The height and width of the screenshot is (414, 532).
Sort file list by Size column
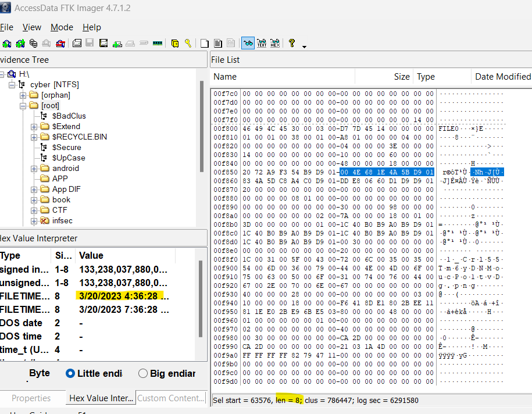[x=384, y=77]
